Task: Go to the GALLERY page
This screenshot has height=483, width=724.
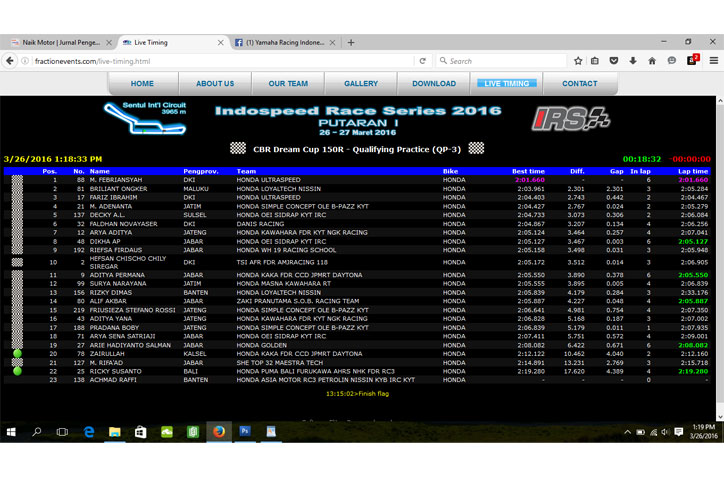Action: point(361,84)
